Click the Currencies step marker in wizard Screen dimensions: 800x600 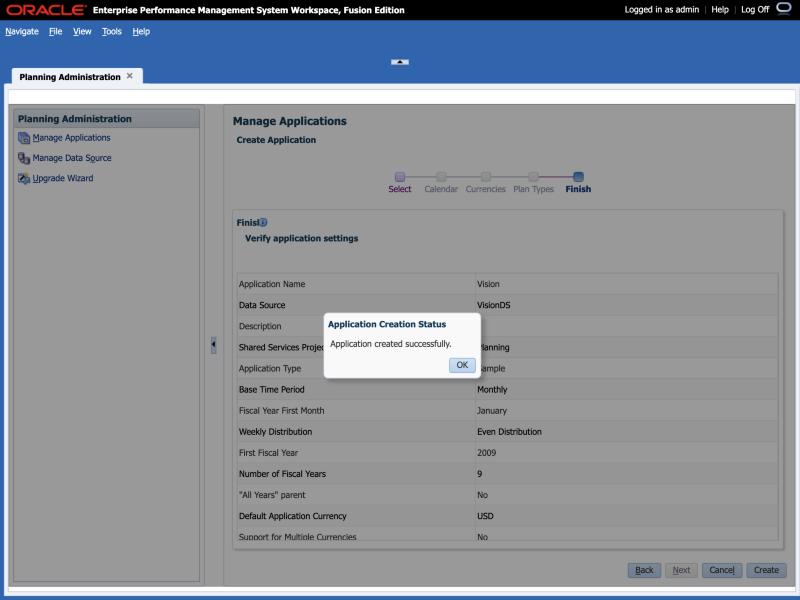click(x=486, y=177)
